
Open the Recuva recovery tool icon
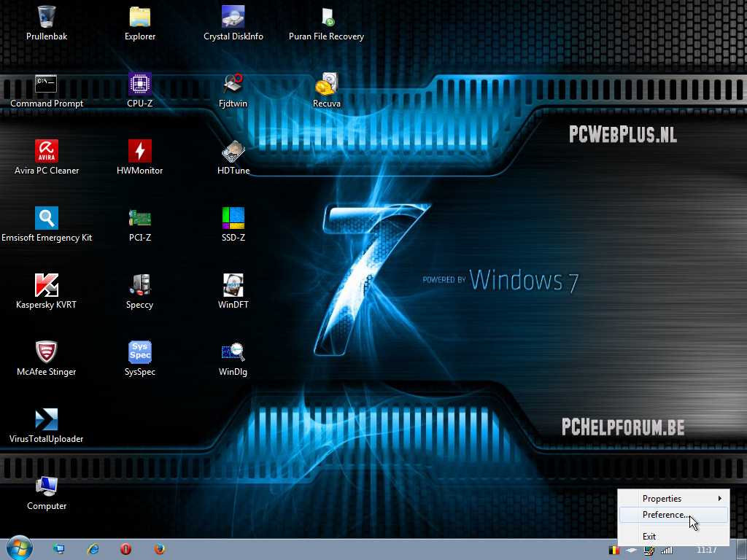326,84
